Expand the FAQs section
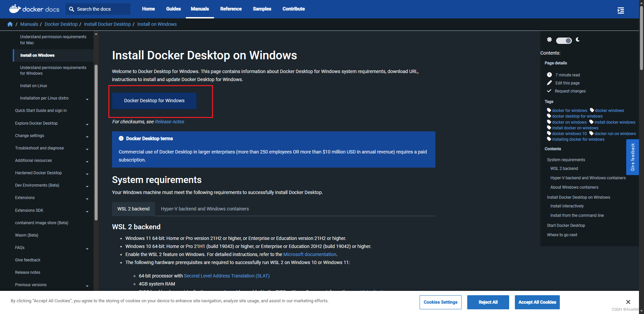 [x=87, y=249]
